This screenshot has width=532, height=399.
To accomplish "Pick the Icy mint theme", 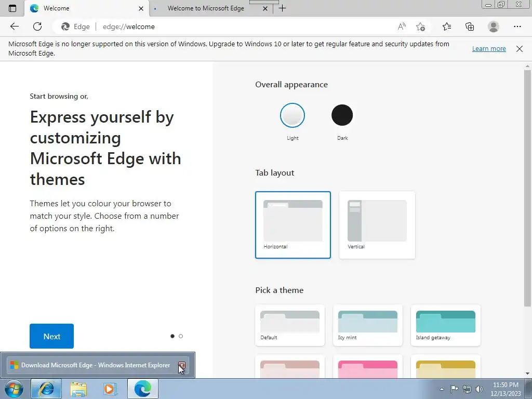I will (x=368, y=325).
